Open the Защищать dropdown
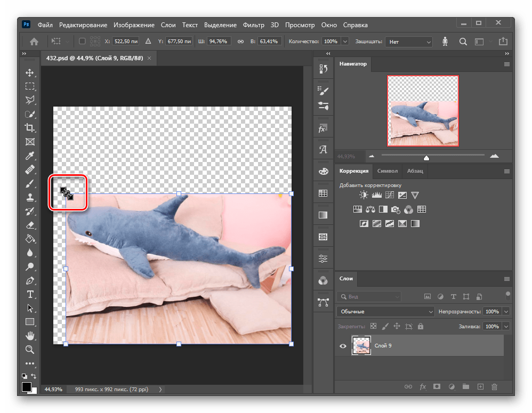The width and height of the screenshot is (532, 413). click(409, 41)
